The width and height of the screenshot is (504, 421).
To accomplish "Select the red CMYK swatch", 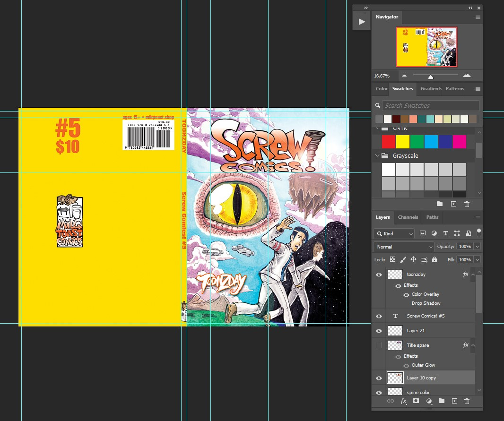I will [389, 142].
